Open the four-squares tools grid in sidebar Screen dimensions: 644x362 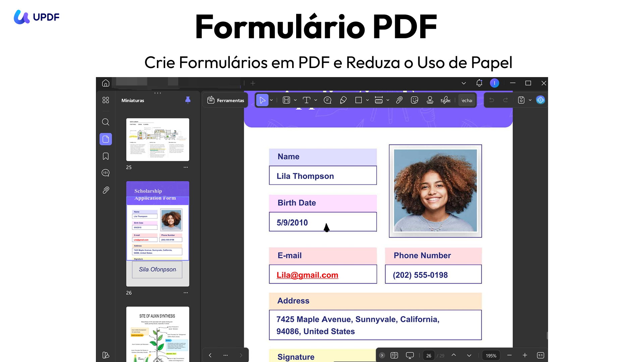[x=106, y=100]
